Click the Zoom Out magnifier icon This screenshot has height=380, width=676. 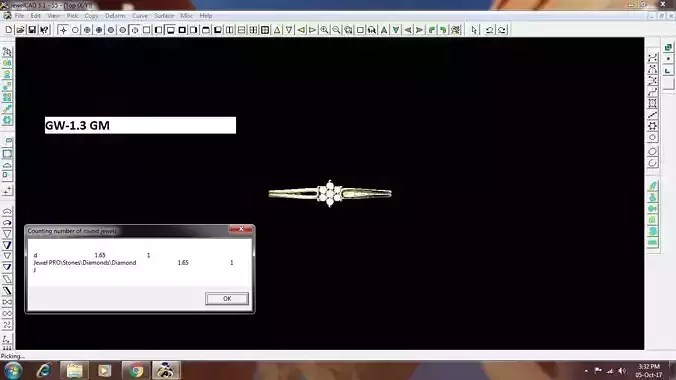pos(336,30)
